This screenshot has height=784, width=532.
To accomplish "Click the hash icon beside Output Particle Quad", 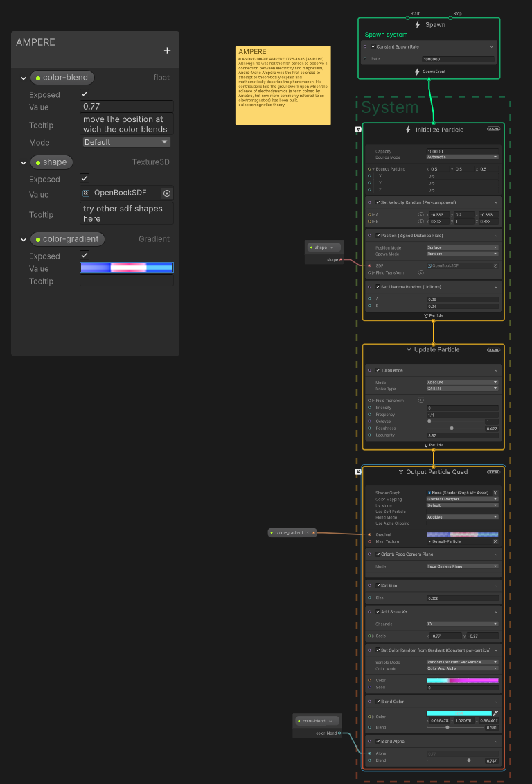I will (x=358, y=471).
